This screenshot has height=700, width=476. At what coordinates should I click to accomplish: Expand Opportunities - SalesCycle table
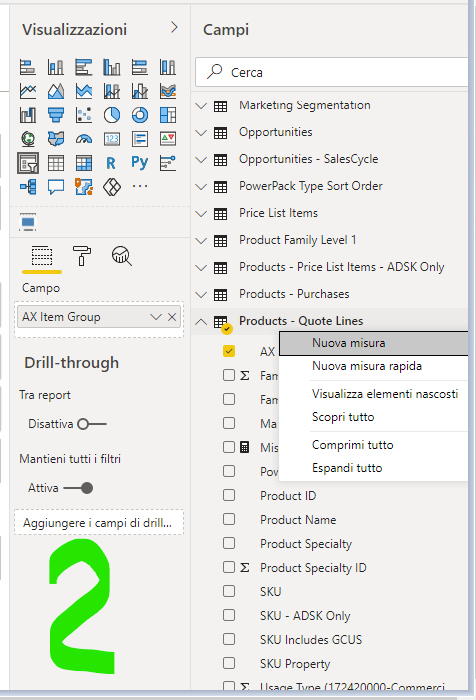[x=201, y=159]
